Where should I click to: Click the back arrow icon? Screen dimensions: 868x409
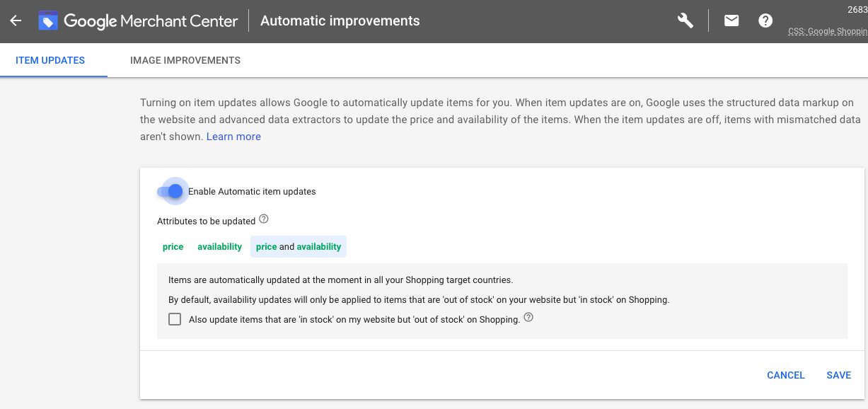16,21
